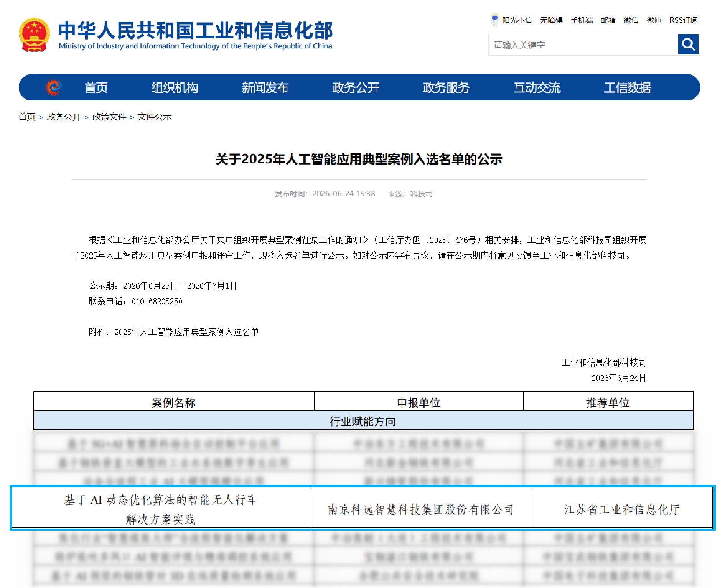This screenshot has height=588, width=725.
Task: Open the 组织机构 menu item
Action: pyautogui.click(x=175, y=88)
